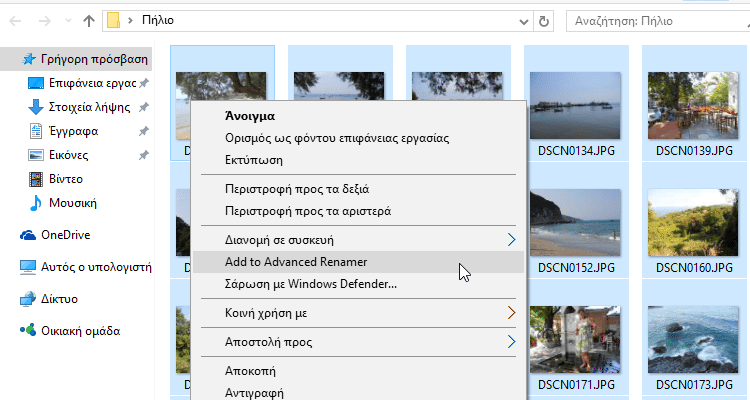Click the Network icon
Viewport: 750px width, 400px height.
pos(28,299)
